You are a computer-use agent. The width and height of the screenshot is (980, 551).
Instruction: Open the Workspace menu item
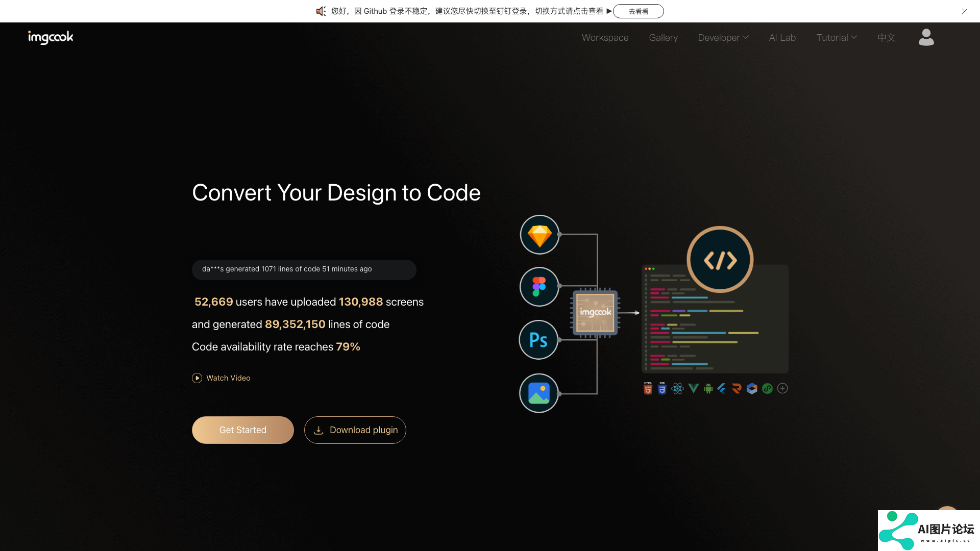(x=605, y=38)
